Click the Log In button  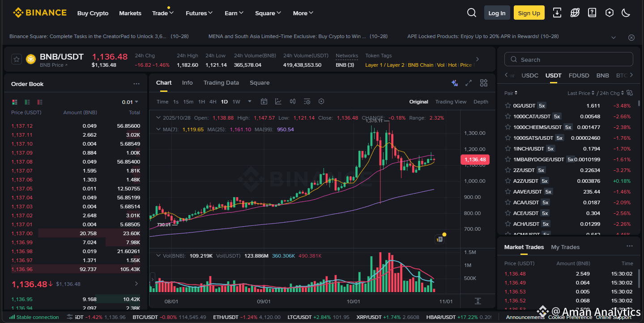tap(497, 13)
